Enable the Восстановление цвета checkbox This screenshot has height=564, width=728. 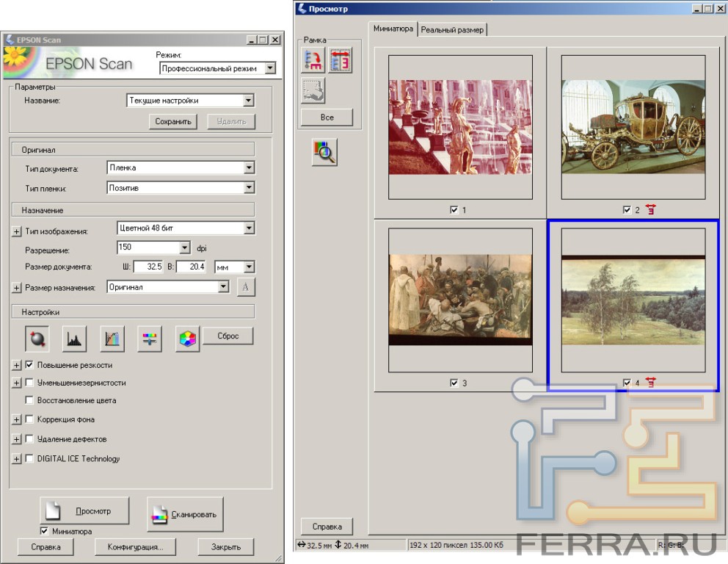tap(29, 400)
